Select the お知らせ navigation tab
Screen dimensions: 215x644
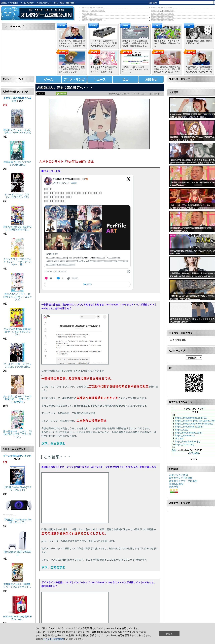[x=151, y=79]
